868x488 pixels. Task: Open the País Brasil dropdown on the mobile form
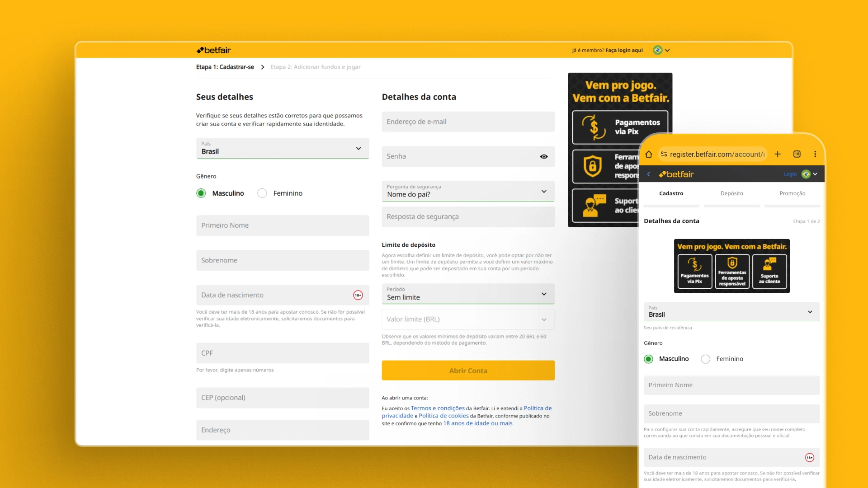click(731, 312)
